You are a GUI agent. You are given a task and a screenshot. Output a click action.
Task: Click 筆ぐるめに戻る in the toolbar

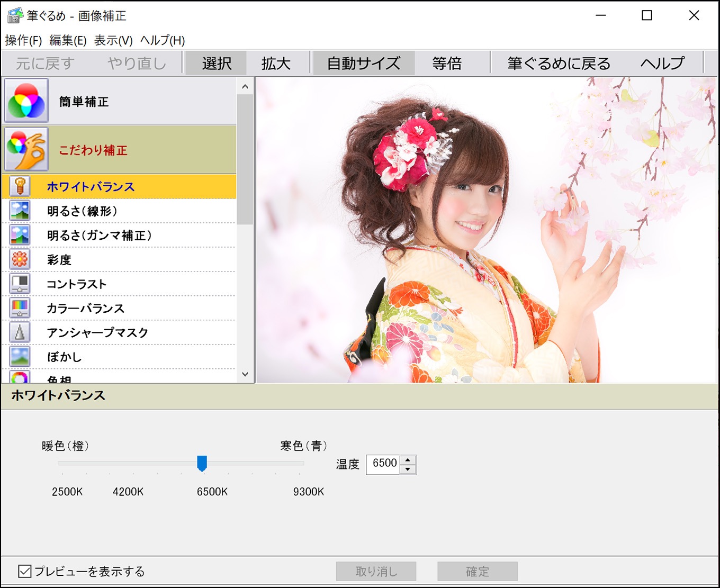(559, 64)
